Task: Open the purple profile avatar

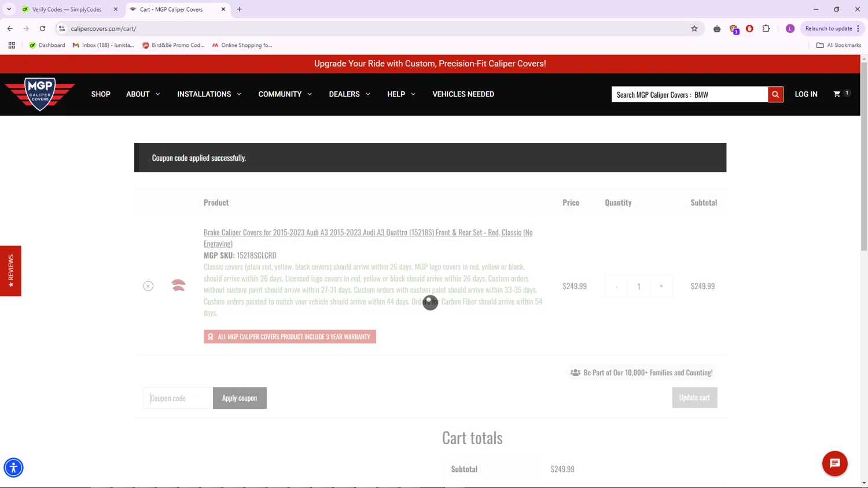Action: [x=790, y=28]
